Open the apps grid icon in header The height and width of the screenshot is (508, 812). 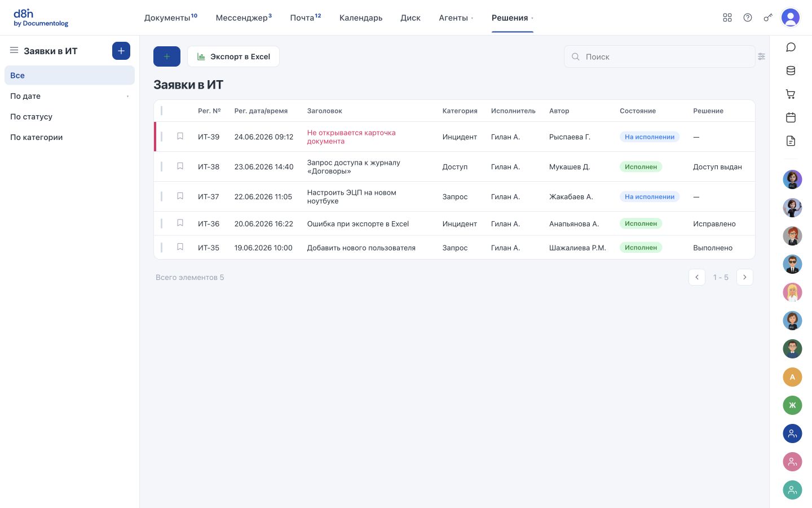[x=727, y=17]
